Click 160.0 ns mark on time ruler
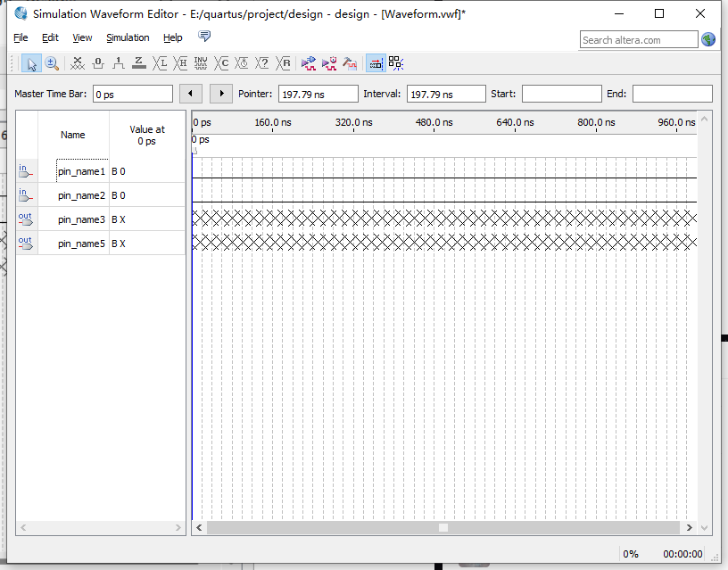This screenshot has width=728, height=570. [272, 122]
